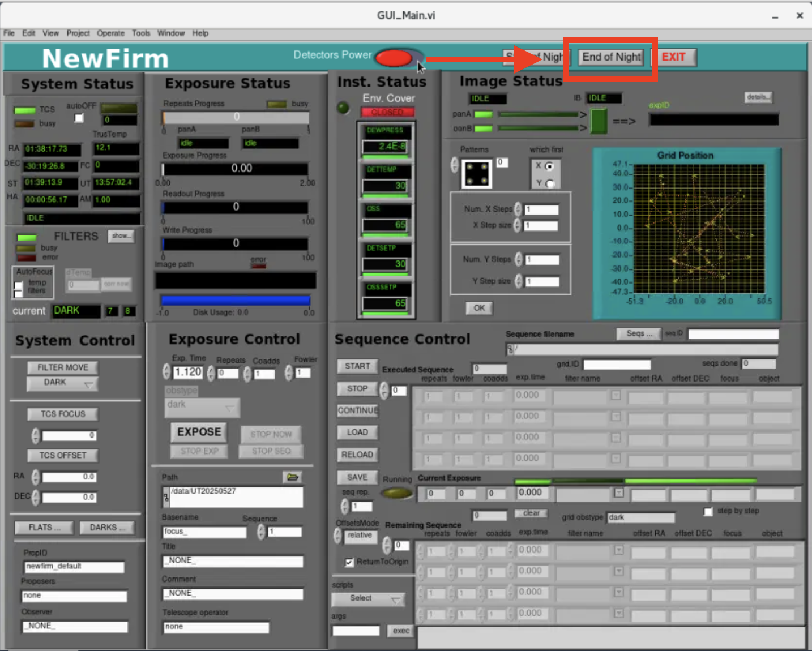The image size is (812, 651).
Task: Click the Sequence Control START button
Action: click(357, 366)
